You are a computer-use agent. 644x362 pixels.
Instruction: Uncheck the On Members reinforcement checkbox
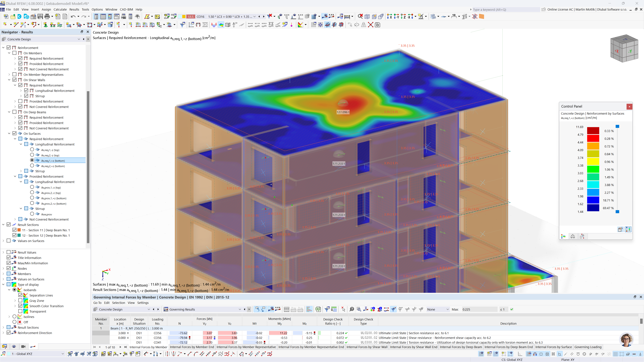coord(14,53)
